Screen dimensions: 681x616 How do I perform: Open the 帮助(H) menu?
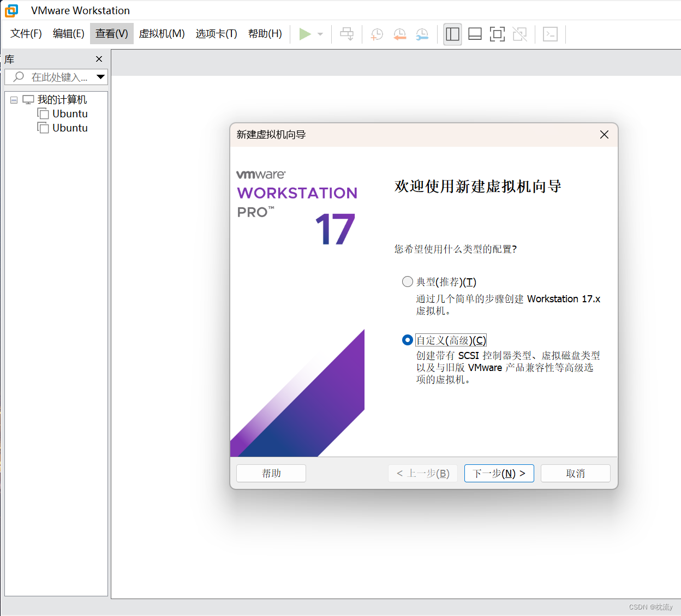click(265, 34)
